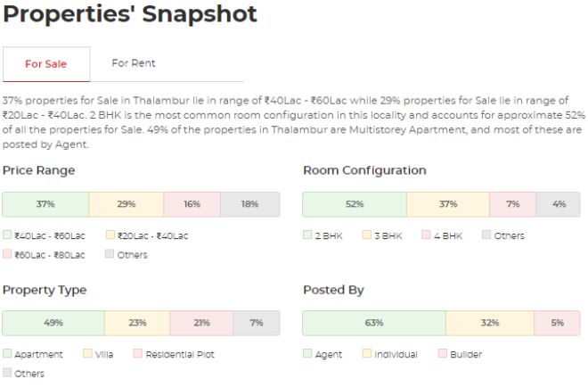
Task: Click the green ₹40Lac - ₹60Lac legend swatch
Action: (7, 235)
